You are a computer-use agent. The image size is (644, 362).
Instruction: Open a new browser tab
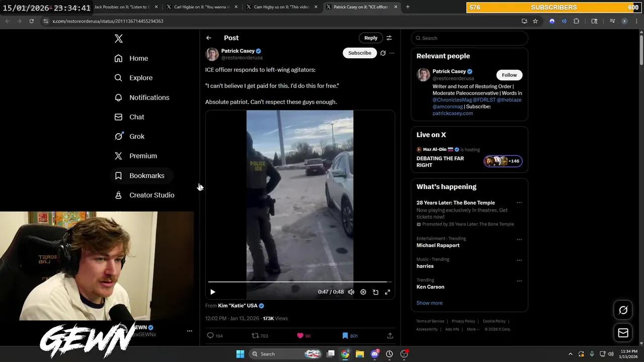[408, 7]
